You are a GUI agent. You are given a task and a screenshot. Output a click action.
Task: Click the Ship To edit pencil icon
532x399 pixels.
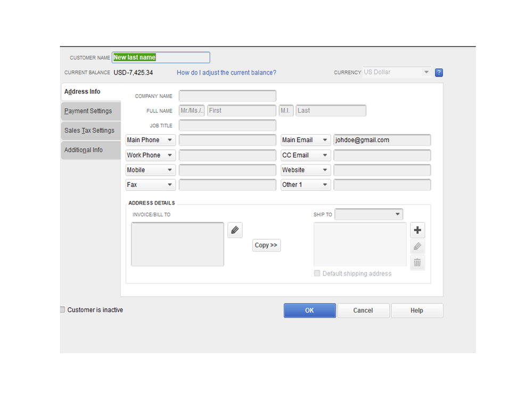tap(418, 246)
